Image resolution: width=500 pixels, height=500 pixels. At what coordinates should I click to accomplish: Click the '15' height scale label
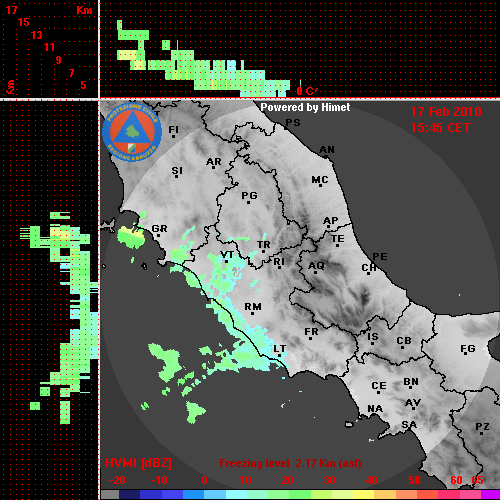coord(24,22)
